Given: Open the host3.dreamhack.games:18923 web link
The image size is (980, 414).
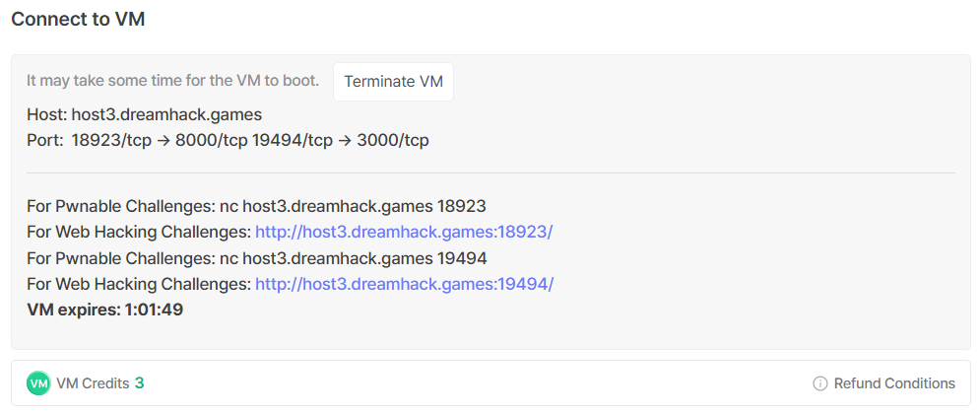Looking at the screenshot, I should coord(404,233).
